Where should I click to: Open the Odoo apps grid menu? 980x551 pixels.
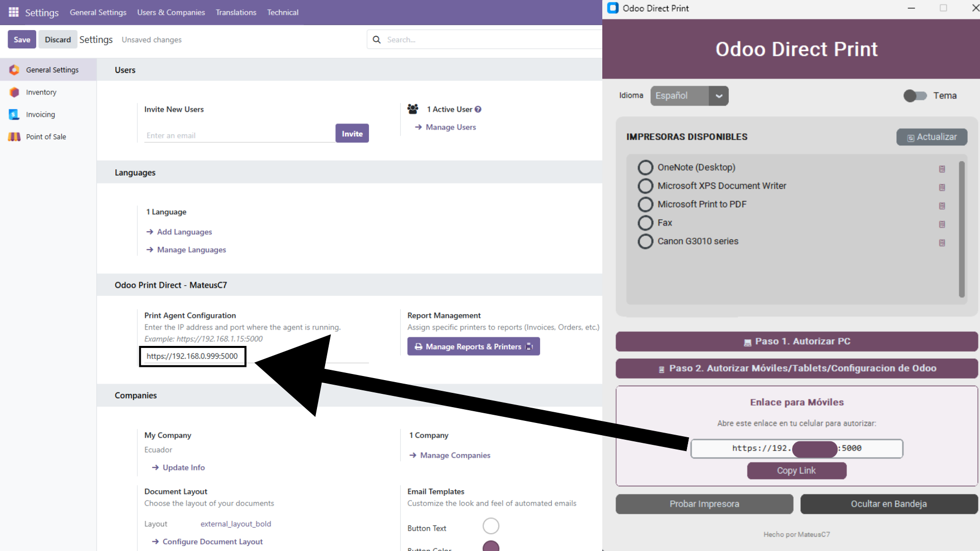point(14,12)
